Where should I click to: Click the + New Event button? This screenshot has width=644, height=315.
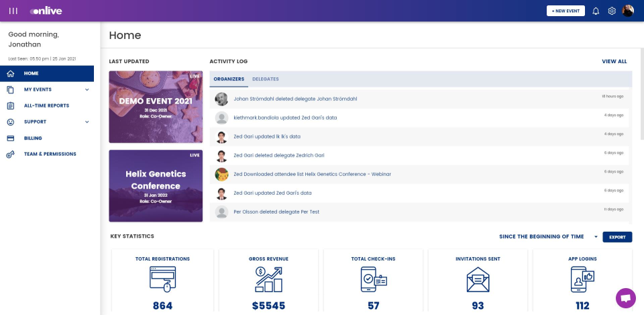point(566,11)
